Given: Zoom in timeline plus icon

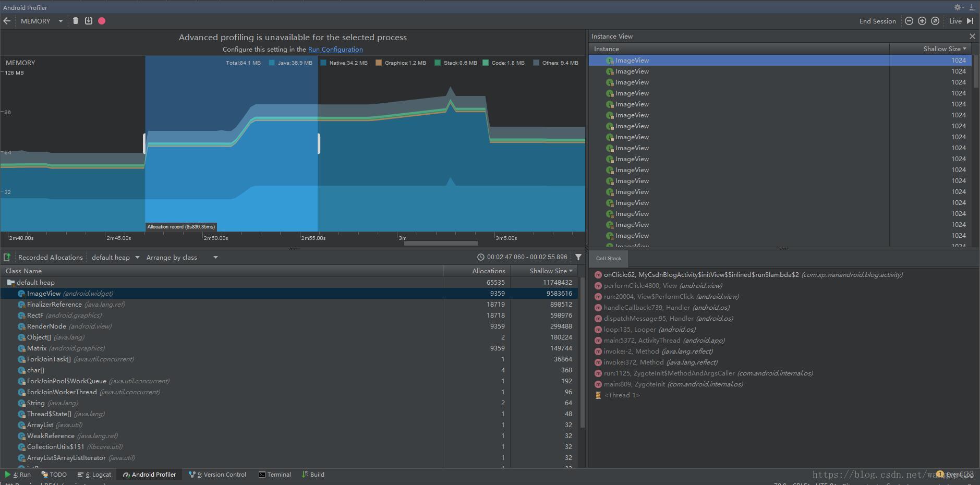Looking at the screenshot, I should [922, 21].
